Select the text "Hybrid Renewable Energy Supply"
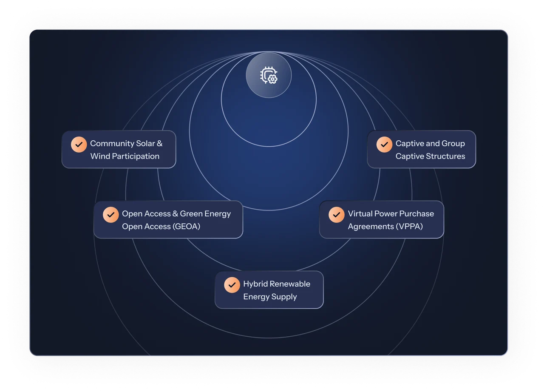This screenshot has width=544, height=392. point(277,290)
